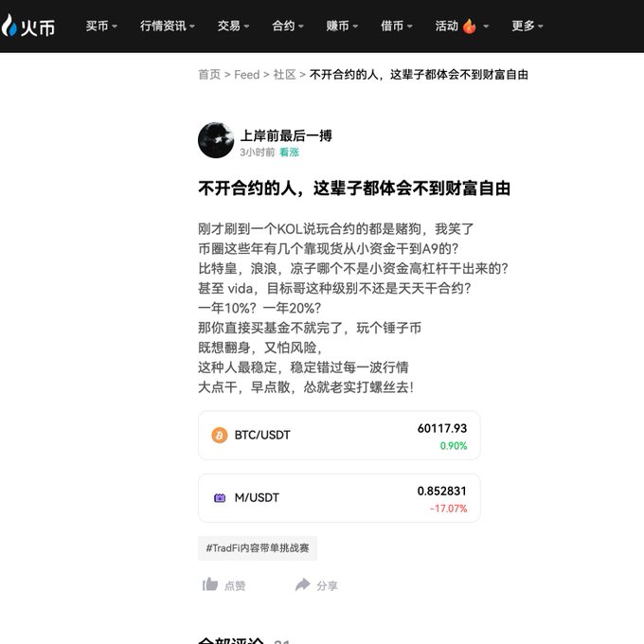This screenshot has width=644, height=644.
Task: Expand the arrow next to 活动 fire icon
Action: (486, 27)
